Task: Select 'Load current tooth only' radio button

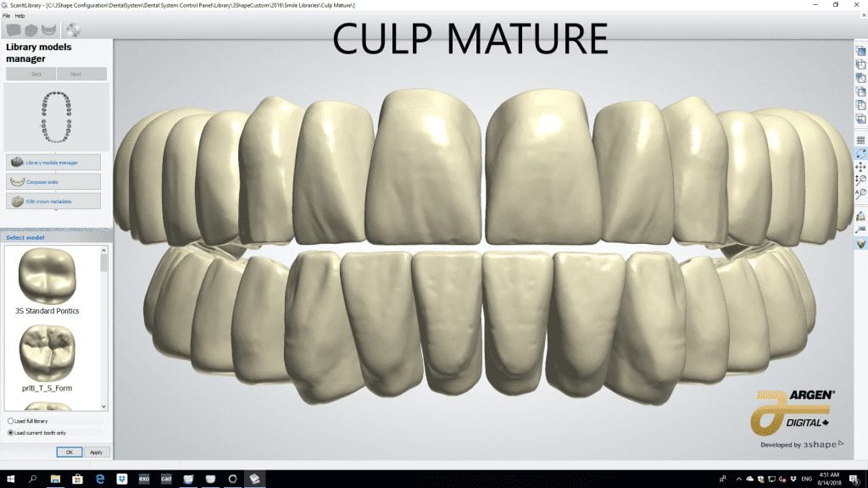Action: 10,432
